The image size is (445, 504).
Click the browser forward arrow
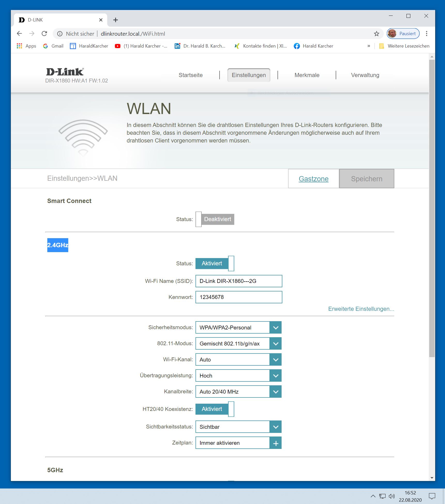point(32,34)
